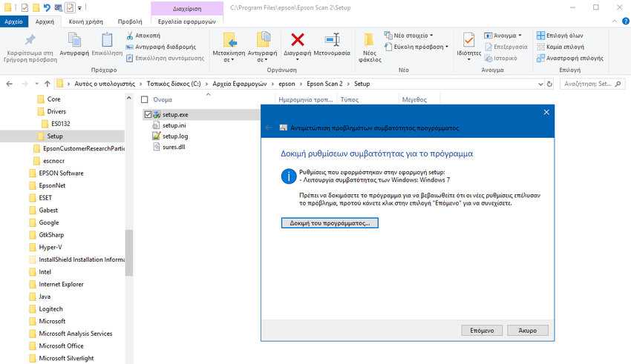Click the undo icon in title bar

(47, 7)
